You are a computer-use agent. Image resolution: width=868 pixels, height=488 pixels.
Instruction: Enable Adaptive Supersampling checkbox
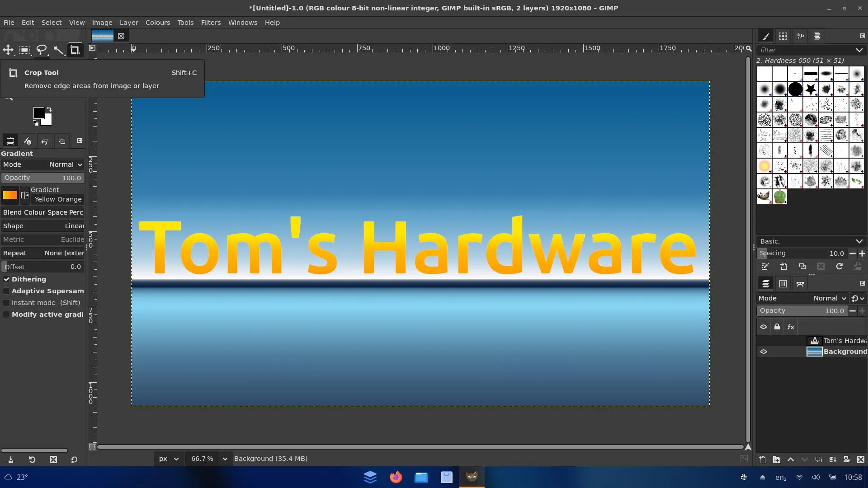pos(6,291)
